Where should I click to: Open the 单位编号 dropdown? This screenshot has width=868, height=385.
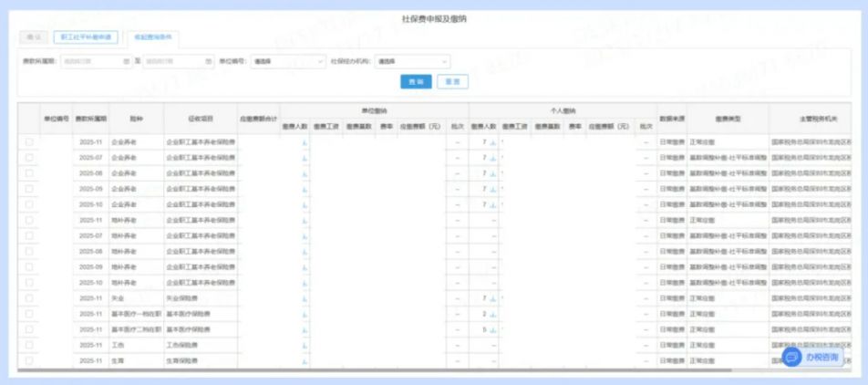click(x=287, y=62)
